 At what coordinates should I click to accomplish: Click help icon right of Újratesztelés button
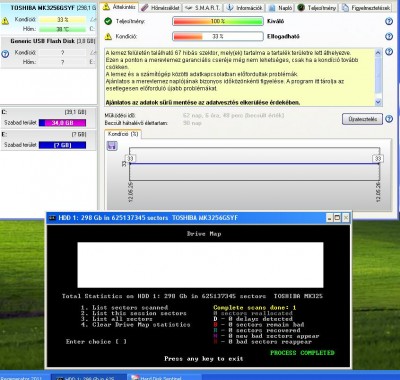click(389, 119)
